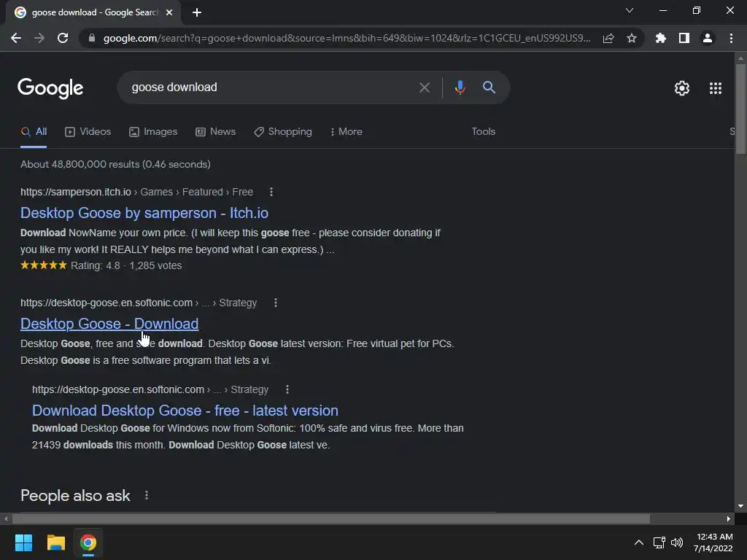Screen dimensions: 747x560
Task: Open options dots for indented softonic result
Action: pos(287,389)
